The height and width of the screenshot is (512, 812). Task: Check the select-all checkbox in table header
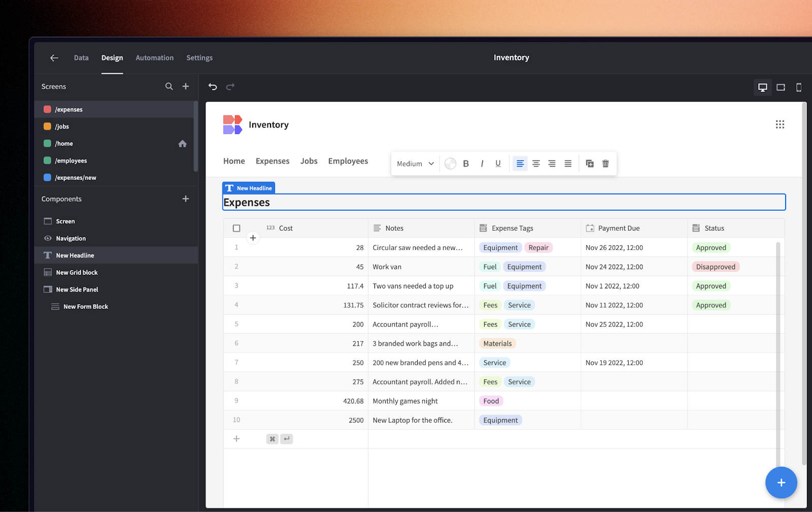[236, 228]
